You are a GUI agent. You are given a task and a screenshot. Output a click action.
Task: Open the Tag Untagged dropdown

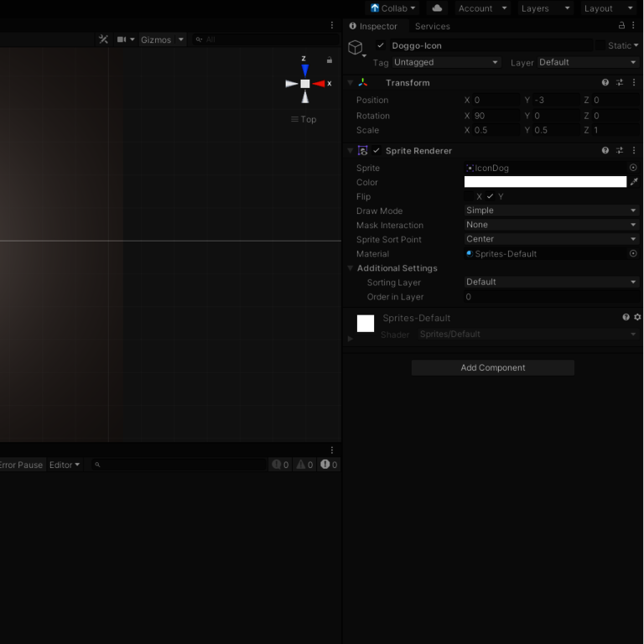[x=446, y=62]
